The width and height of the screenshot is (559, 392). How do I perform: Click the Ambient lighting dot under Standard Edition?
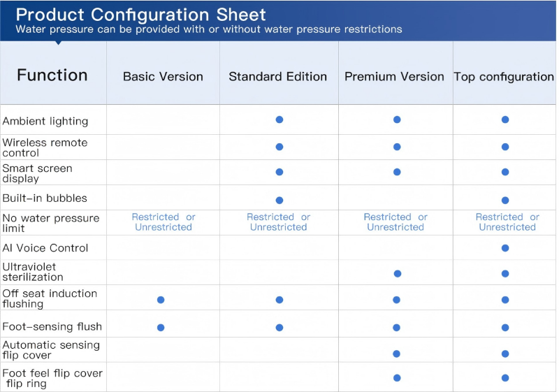279,119
